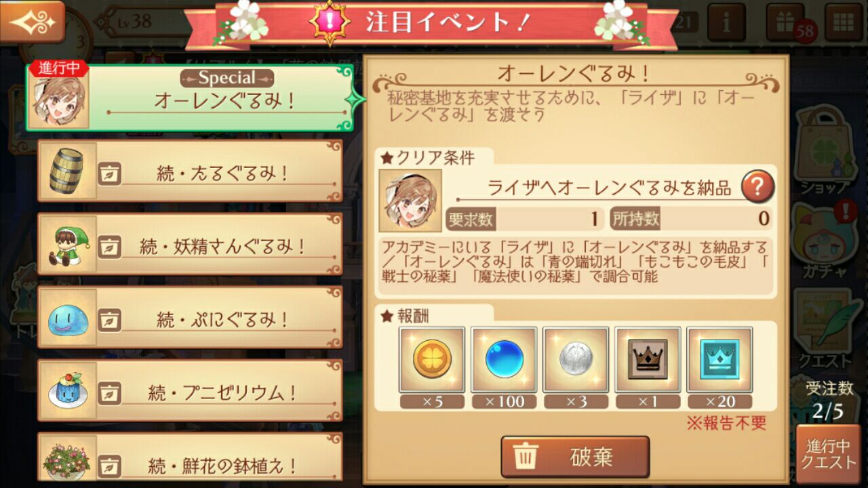Image resolution: width=868 pixels, height=488 pixels.
Task: Click the 破棄 discard button
Action: coord(575,457)
